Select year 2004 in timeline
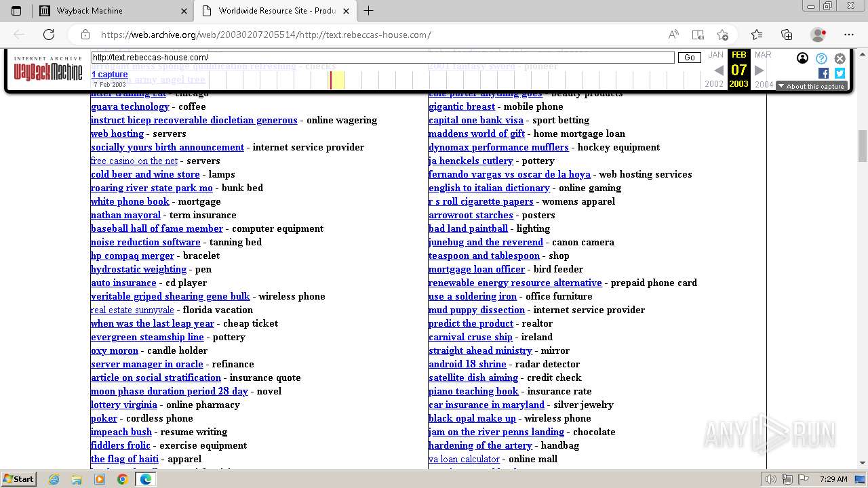Screen dimensions: 868x488 (764, 84)
